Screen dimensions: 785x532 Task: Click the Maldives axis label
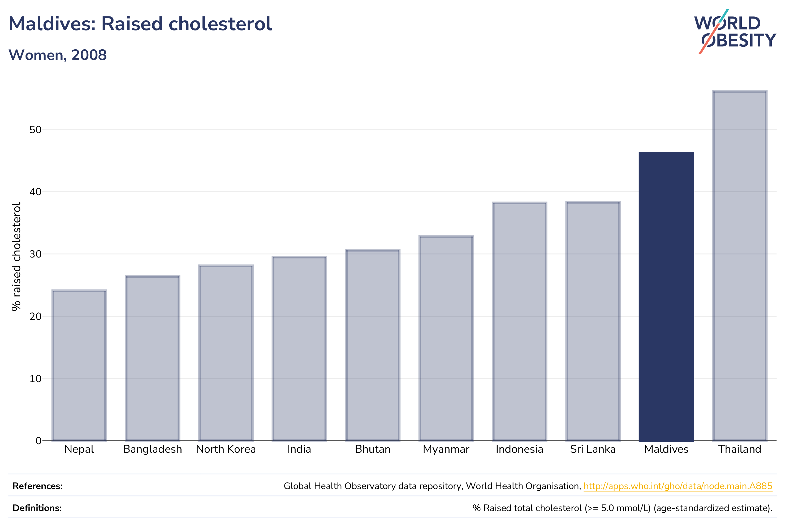(666, 449)
